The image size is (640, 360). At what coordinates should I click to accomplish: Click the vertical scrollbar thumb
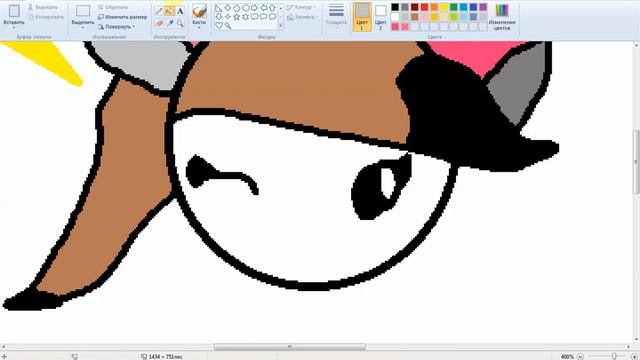pos(636,162)
